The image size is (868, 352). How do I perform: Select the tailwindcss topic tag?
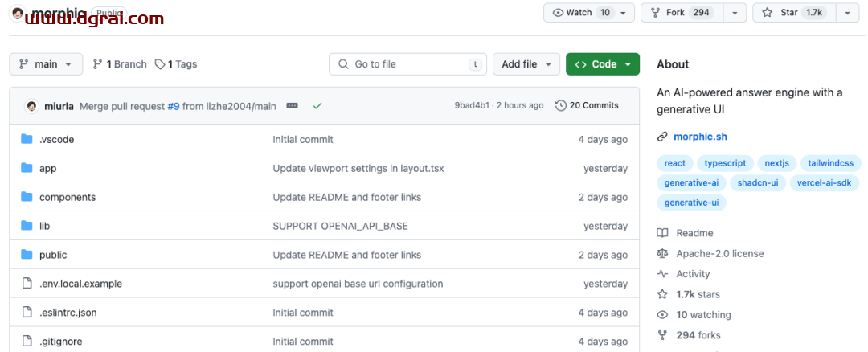pos(831,163)
